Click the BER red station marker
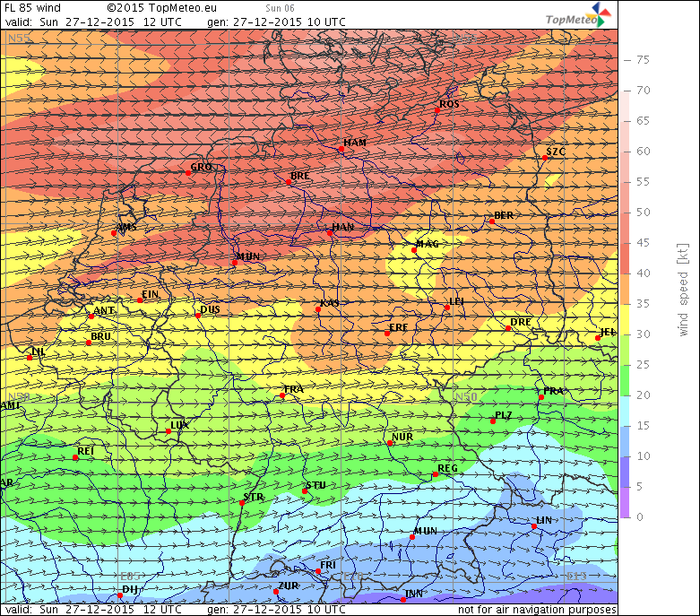Viewport: 700px width, 616px height. pos(492,221)
